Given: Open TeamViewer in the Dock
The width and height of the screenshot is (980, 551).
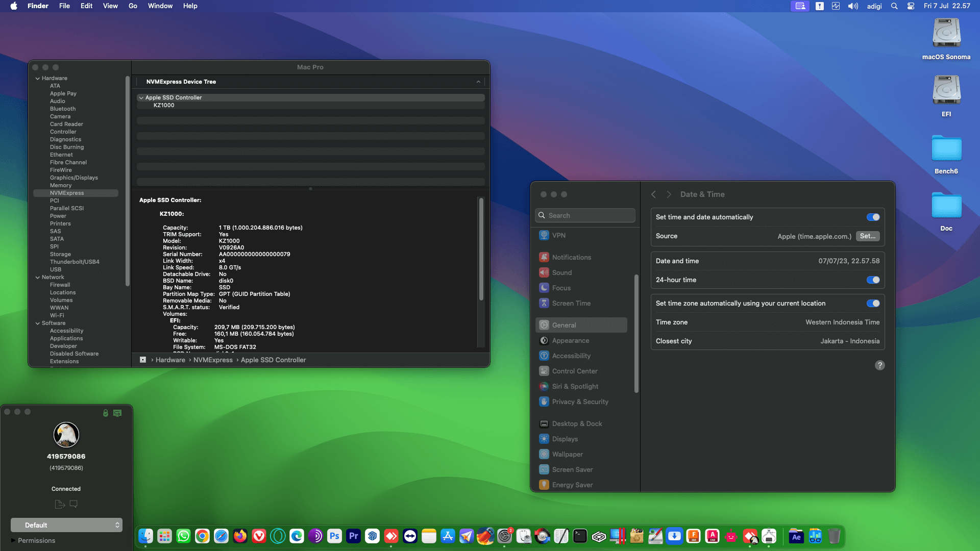Looking at the screenshot, I should pyautogui.click(x=410, y=536).
